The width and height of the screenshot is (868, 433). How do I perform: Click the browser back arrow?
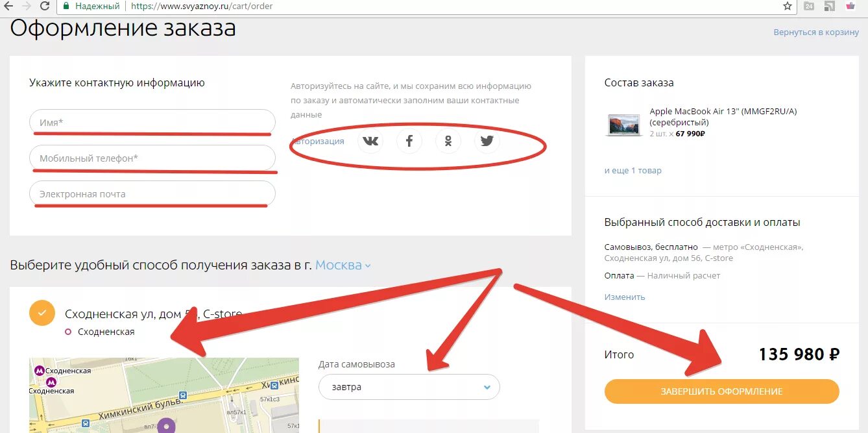(x=8, y=6)
